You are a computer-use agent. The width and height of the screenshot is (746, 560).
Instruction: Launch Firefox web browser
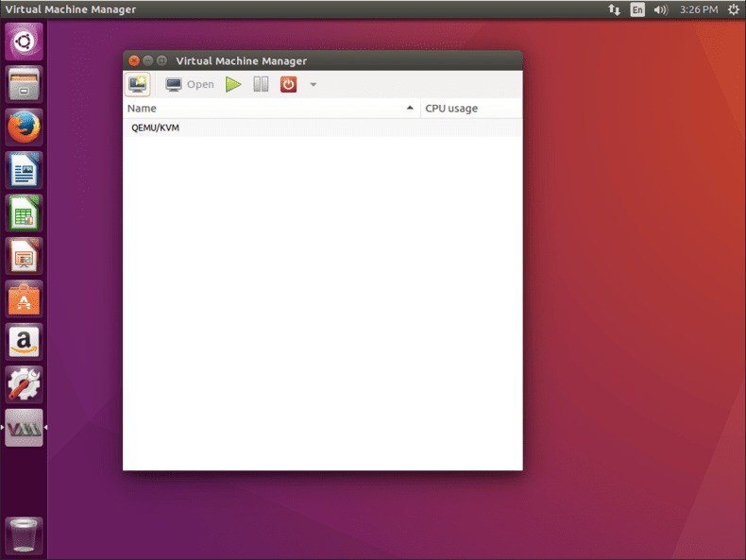tap(24, 127)
